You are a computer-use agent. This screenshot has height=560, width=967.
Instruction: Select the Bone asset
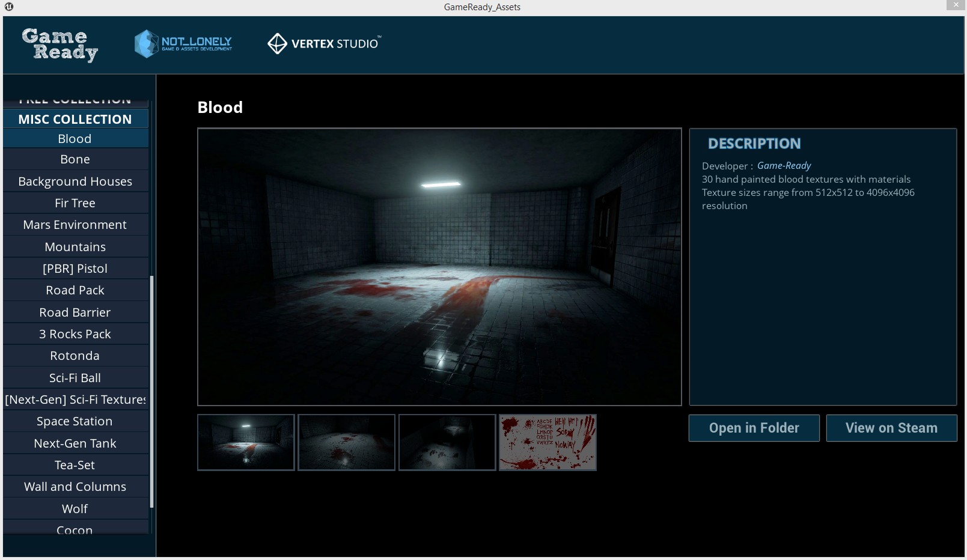[x=75, y=159]
